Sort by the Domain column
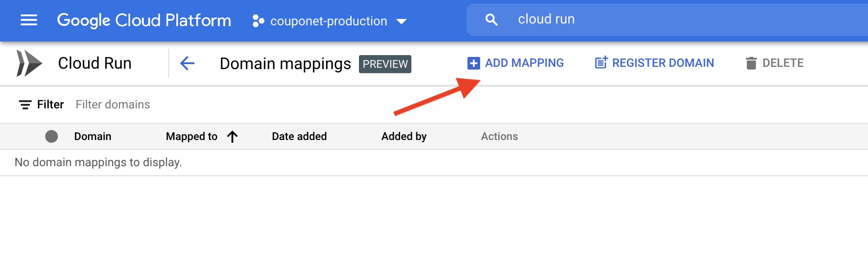The width and height of the screenshot is (868, 271). coord(93,136)
